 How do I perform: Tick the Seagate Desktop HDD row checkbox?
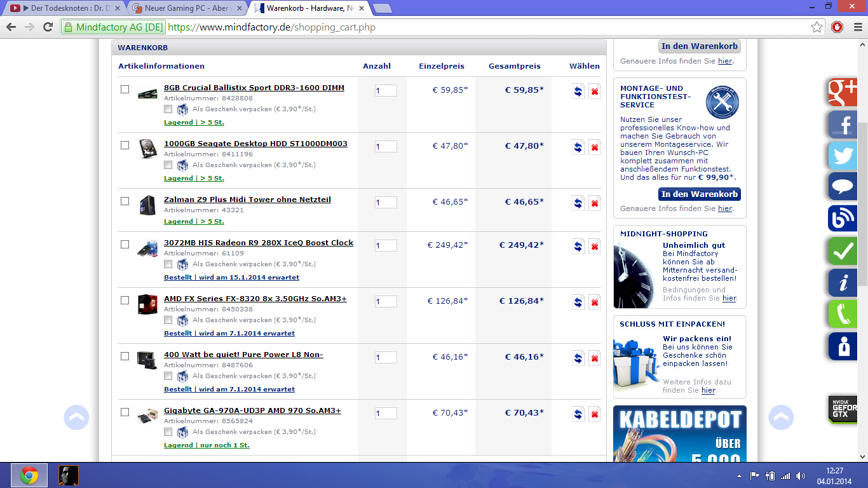(125, 145)
